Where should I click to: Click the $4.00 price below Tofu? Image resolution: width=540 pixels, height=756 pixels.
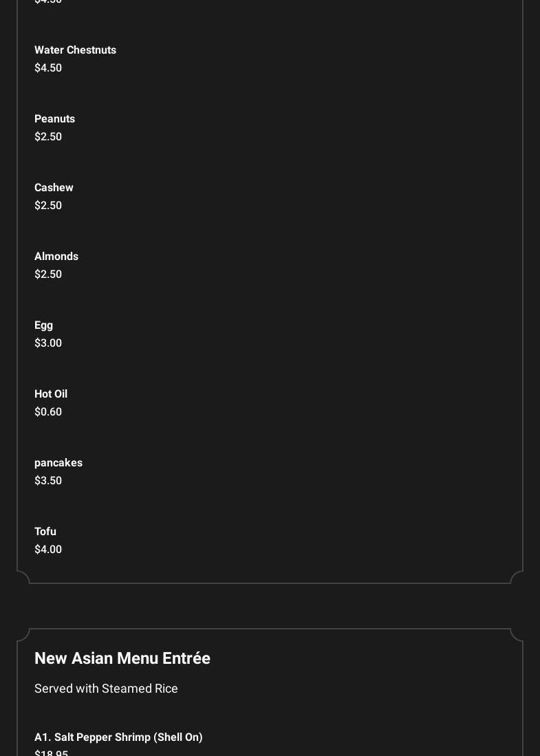(x=48, y=550)
